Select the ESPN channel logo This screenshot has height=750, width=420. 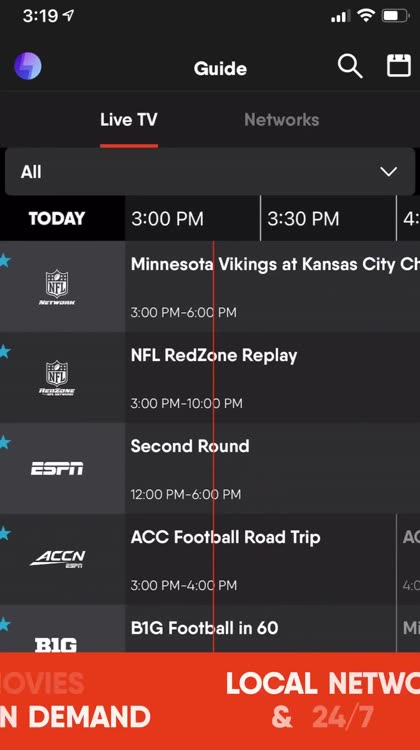[57, 469]
